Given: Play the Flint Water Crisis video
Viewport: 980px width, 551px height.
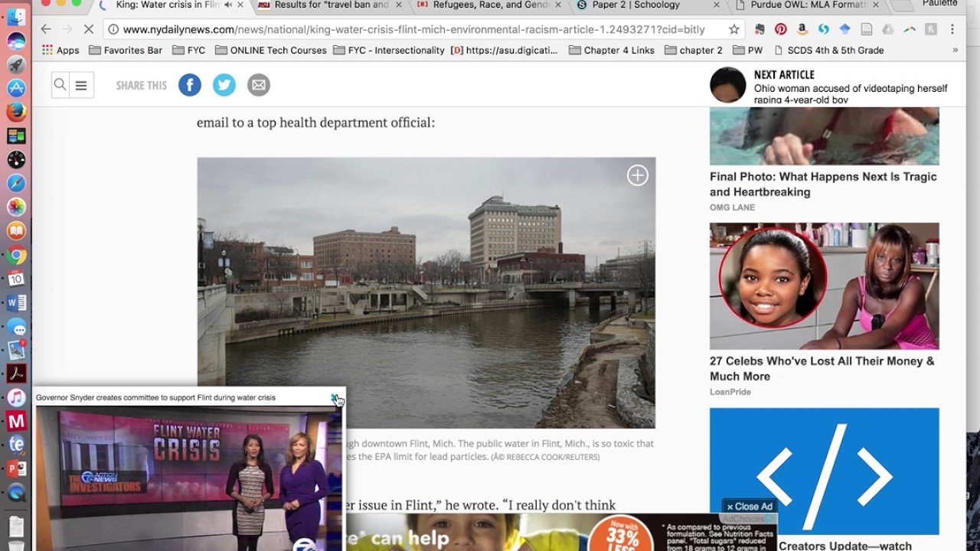Looking at the screenshot, I should tap(189, 478).
